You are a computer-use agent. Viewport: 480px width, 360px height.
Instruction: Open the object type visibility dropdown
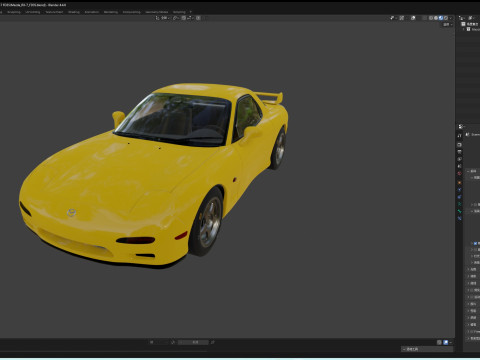(x=394, y=18)
